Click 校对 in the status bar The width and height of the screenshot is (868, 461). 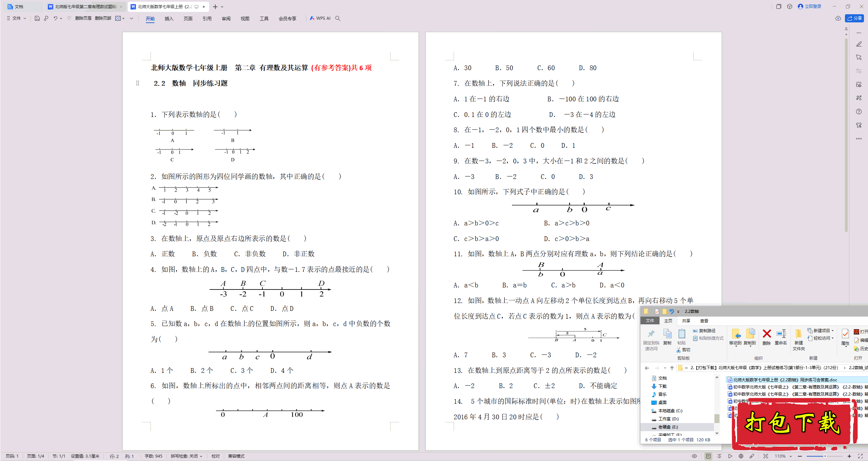(x=216, y=456)
